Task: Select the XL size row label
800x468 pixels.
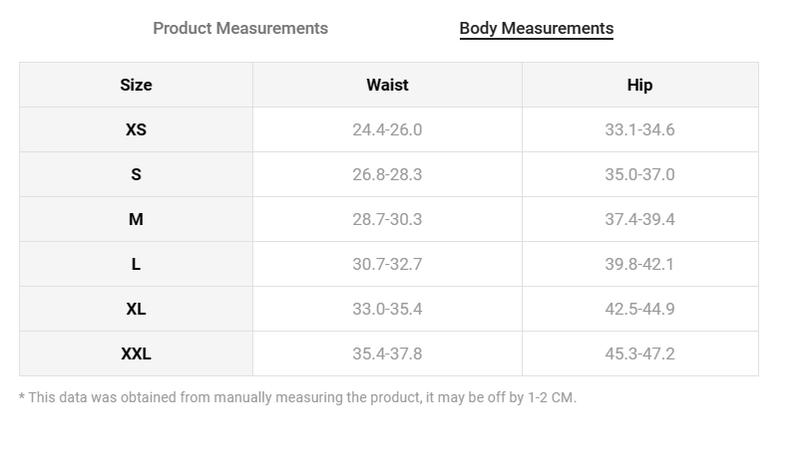Action: click(136, 309)
